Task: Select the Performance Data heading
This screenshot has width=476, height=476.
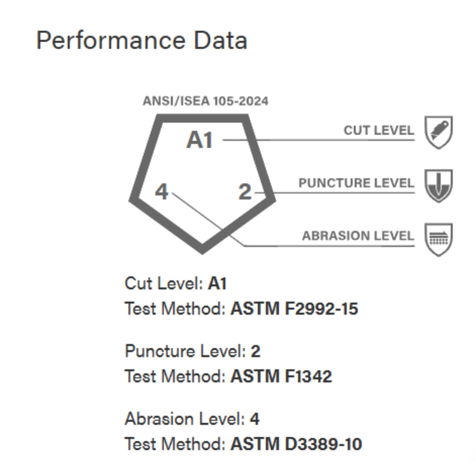Action: [x=141, y=40]
